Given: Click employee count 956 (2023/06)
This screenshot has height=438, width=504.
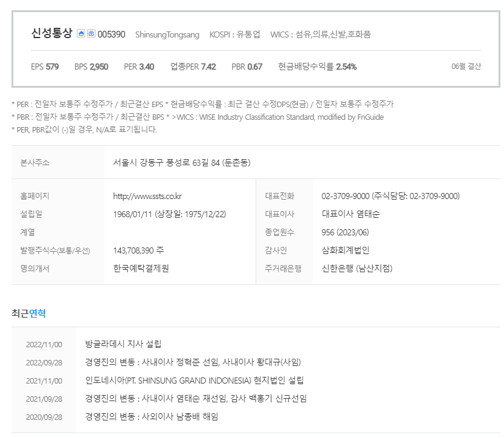Looking at the screenshot, I should tap(345, 232).
